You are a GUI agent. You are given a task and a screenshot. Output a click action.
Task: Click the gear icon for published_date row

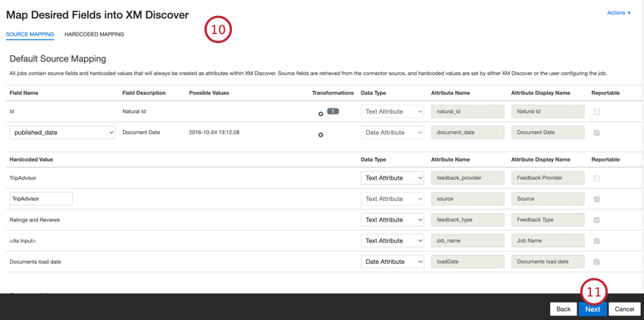pyautogui.click(x=320, y=135)
